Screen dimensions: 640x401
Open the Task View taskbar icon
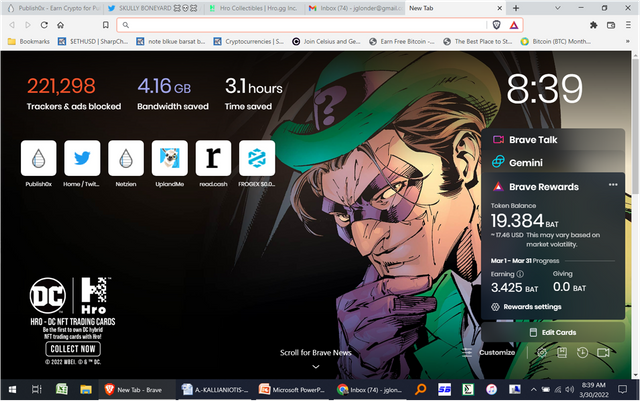click(x=37, y=390)
